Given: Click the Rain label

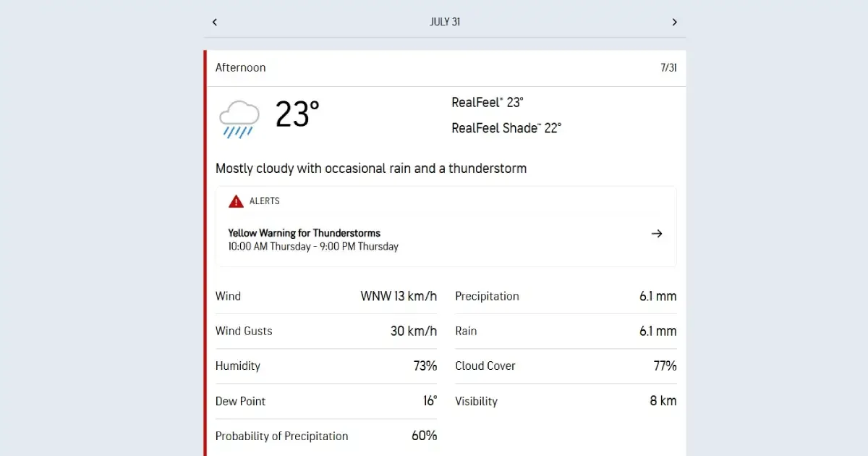Looking at the screenshot, I should [x=466, y=331].
